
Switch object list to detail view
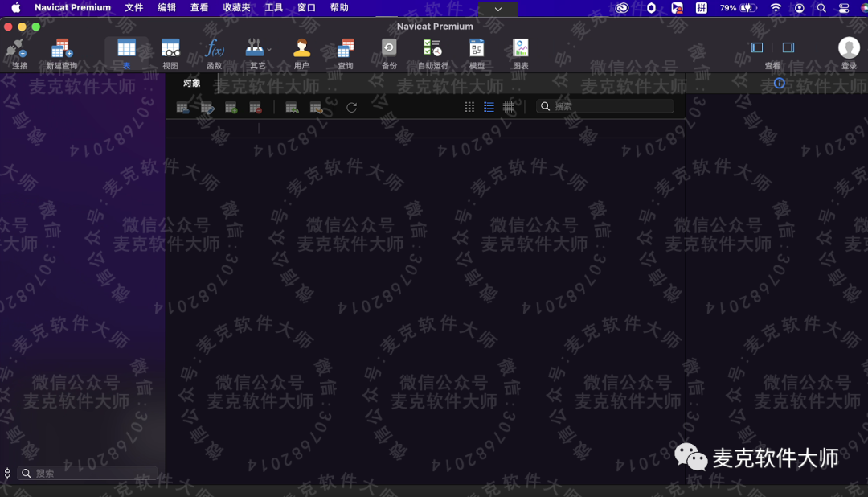point(509,107)
